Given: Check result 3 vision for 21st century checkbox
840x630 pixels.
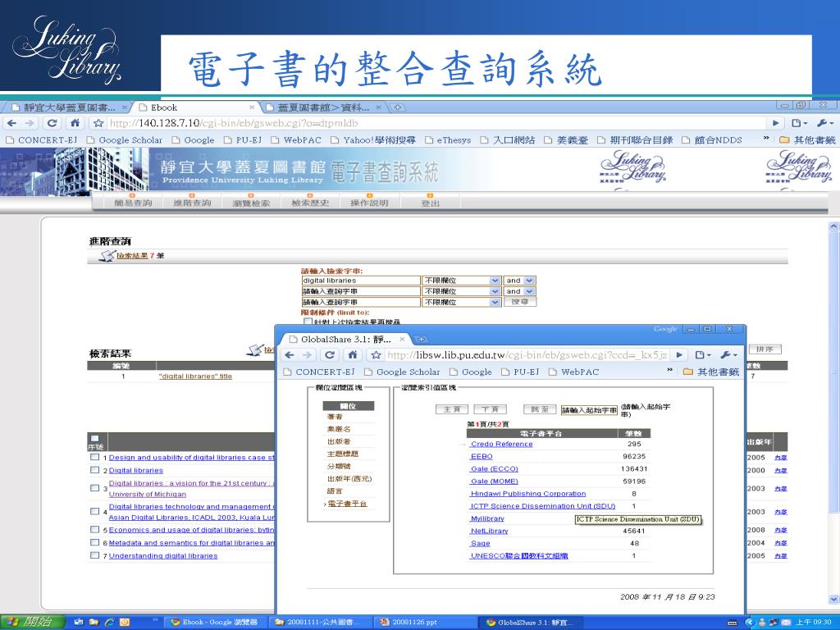Looking at the screenshot, I should click(x=95, y=488).
